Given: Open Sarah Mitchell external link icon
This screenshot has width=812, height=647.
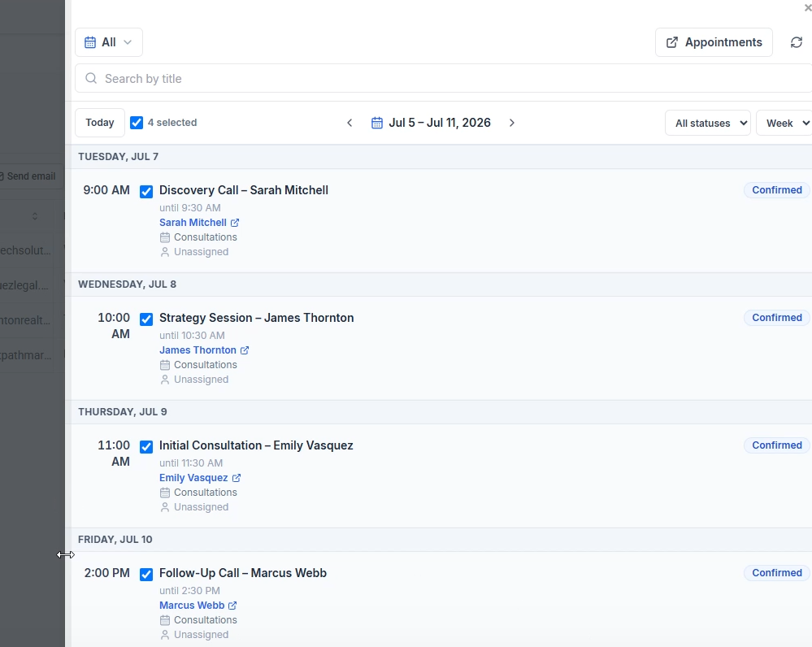Looking at the screenshot, I should click(x=235, y=223).
